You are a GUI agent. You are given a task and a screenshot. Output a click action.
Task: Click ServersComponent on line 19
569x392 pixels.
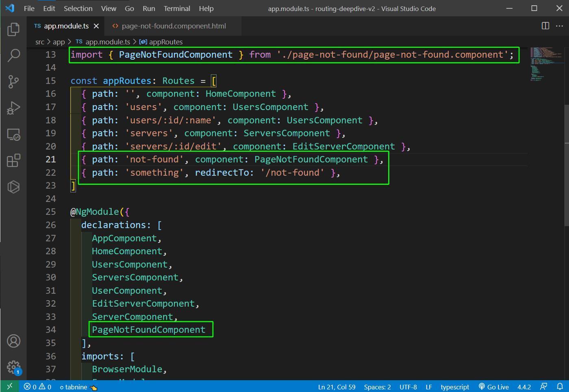tap(287, 133)
